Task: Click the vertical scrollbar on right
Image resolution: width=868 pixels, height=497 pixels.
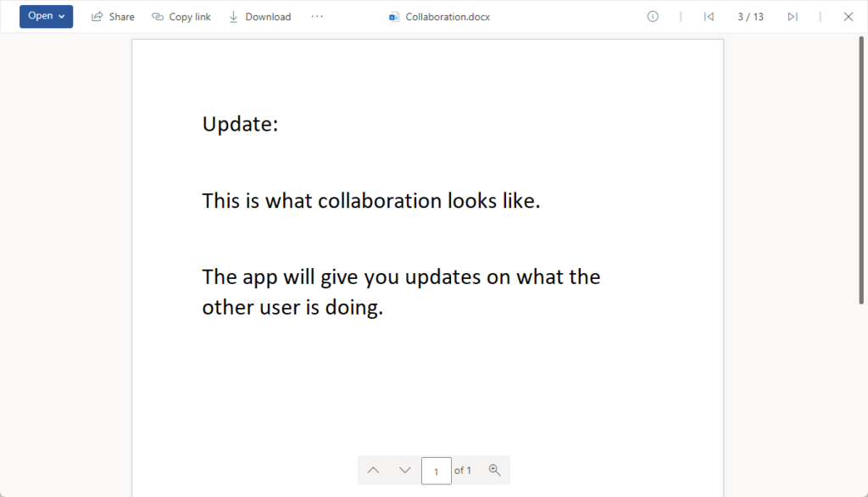Action: (x=861, y=170)
